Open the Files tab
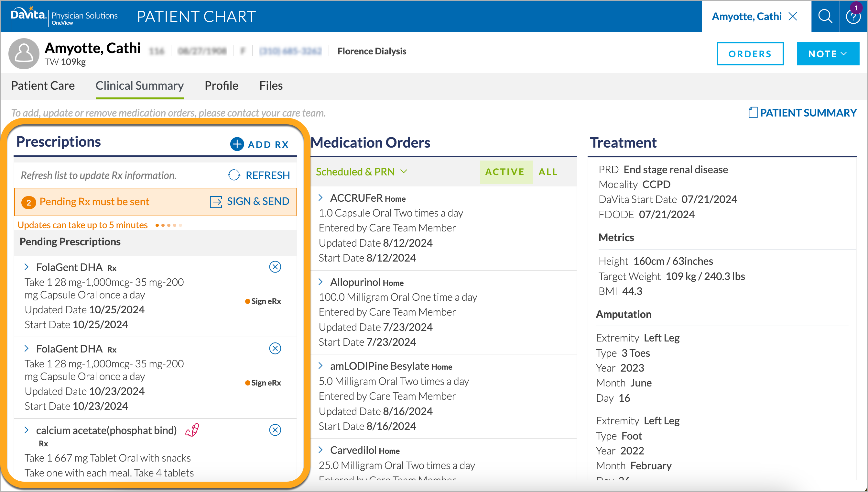This screenshot has height=492, width=868. tap(271, 85)
